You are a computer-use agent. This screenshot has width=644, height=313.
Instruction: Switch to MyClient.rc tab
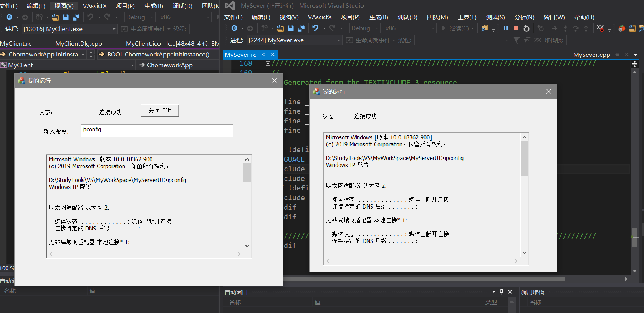pos(16,44)
